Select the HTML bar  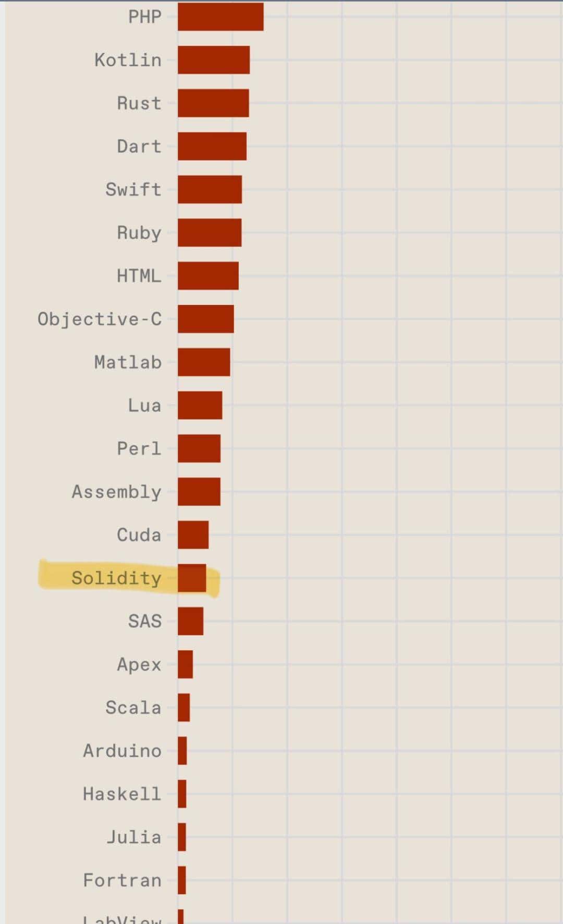tap(208, 276)
